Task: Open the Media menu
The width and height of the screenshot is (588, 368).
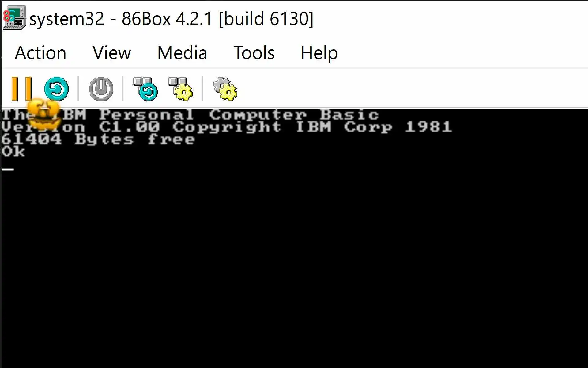Action: pyautogui.click(x=182, y=52)
